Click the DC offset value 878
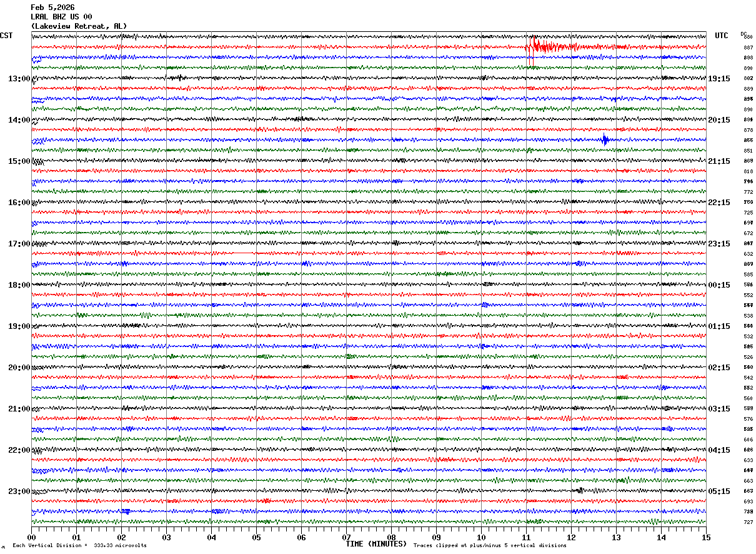 pos(748,130)
